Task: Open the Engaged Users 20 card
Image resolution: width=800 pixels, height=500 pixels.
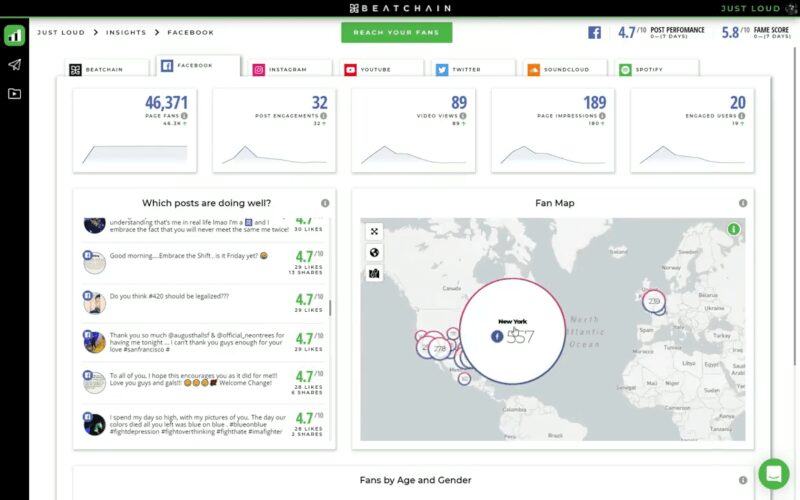Action: click(692, 130)
